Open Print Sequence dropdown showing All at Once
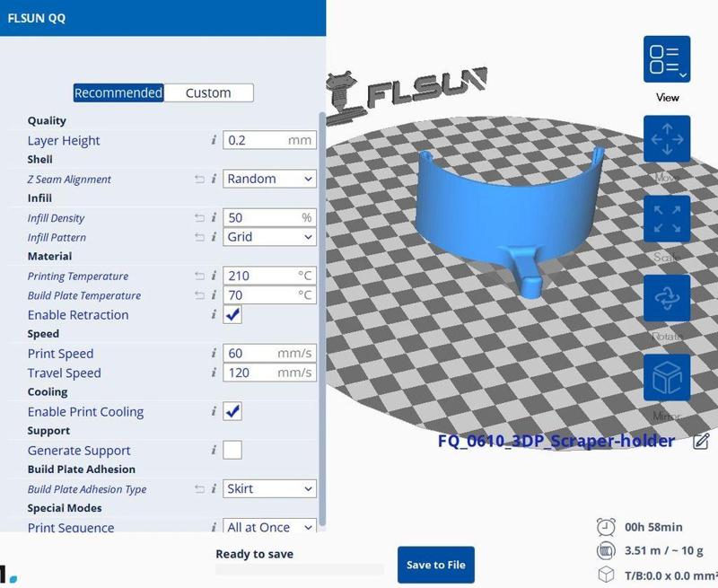The height and width of the screenshot is (588, 718). pos(270,527)
